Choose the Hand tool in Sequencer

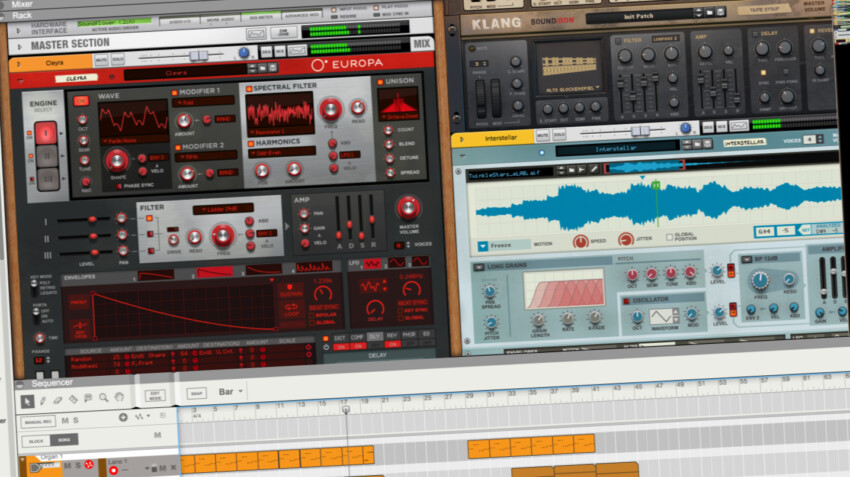(119, 397)
